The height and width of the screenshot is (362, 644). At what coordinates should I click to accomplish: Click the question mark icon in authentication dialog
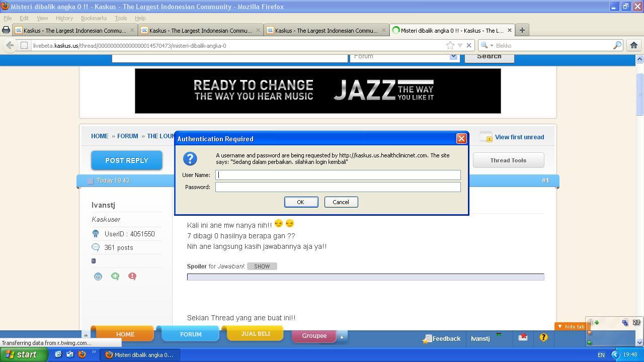tap(190, 159)
